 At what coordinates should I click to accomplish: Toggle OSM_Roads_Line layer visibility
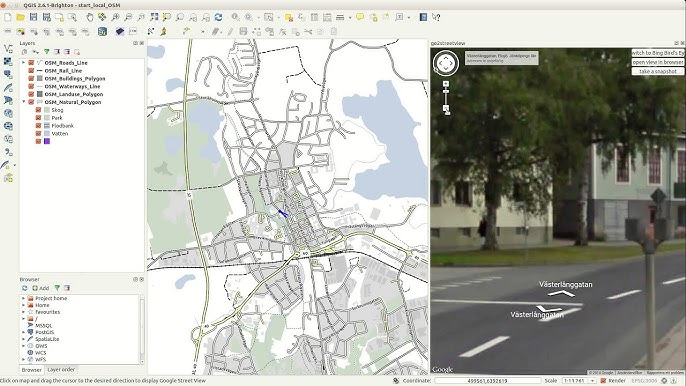pos(31,63)
